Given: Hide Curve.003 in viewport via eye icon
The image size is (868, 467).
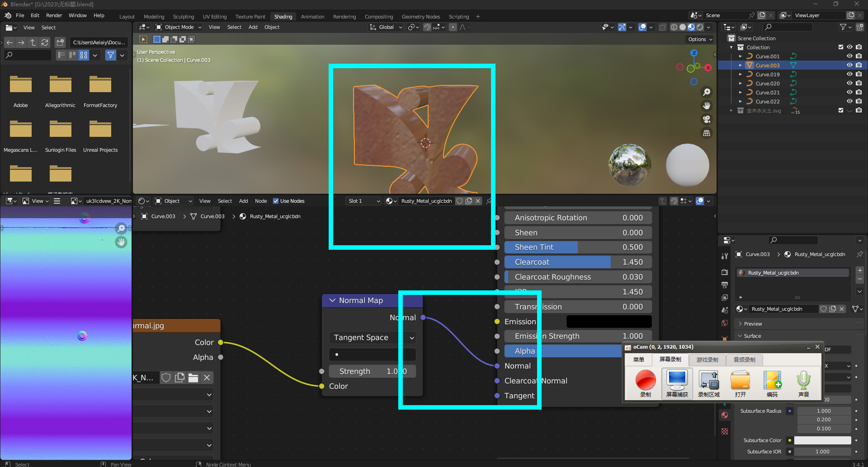Looking at the screenshot, I should (849, 65).
